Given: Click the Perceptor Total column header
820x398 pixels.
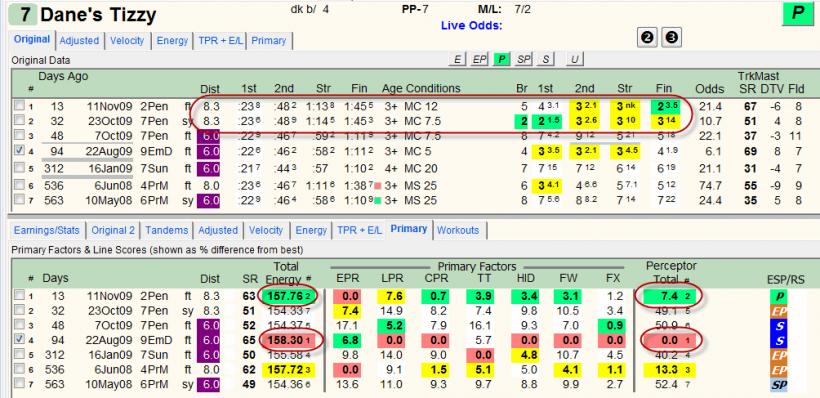Looking at the screenshot, I should click(671, 273).
